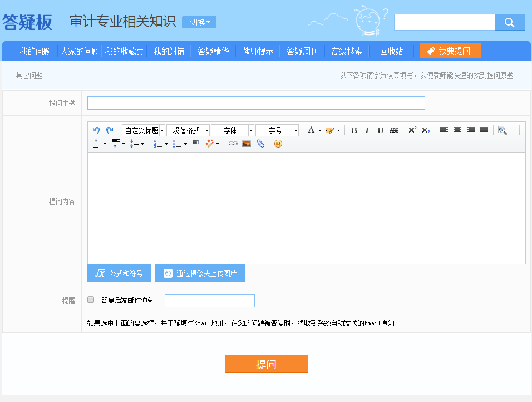Toggle bold text formatting
This screenshot has height=402, width=532.
tap(354, 130)
